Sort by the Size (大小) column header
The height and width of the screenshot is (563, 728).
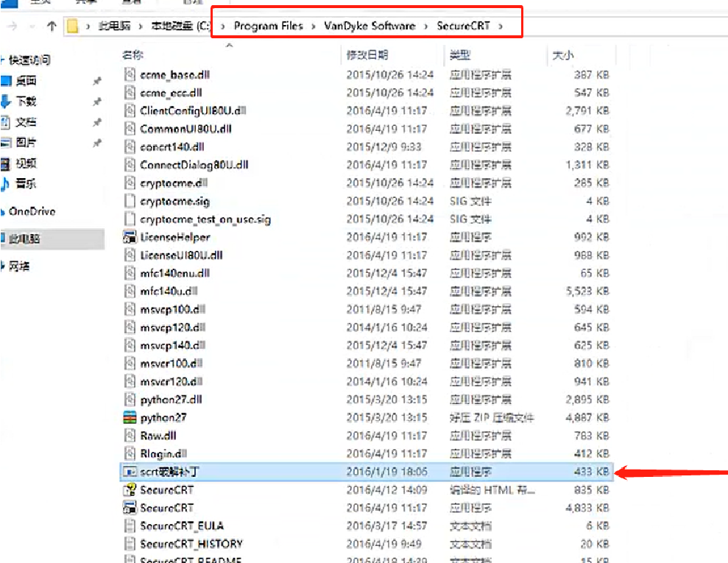coord(562,56)
